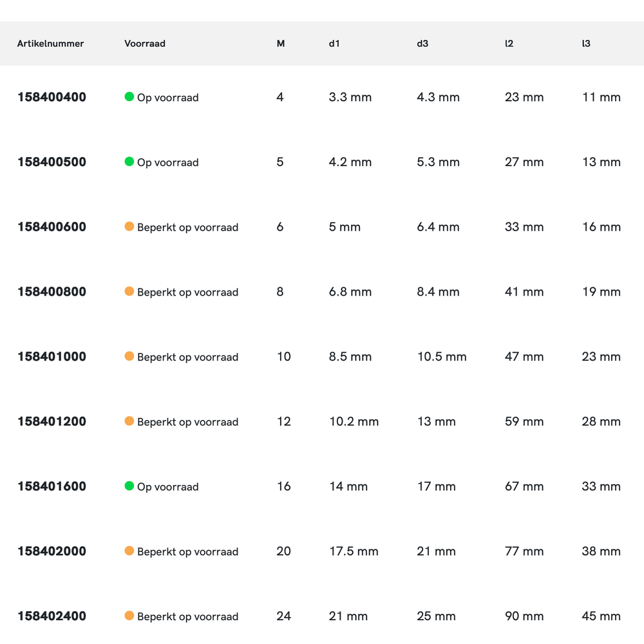Click the M column header

click(x=281, y=44)
